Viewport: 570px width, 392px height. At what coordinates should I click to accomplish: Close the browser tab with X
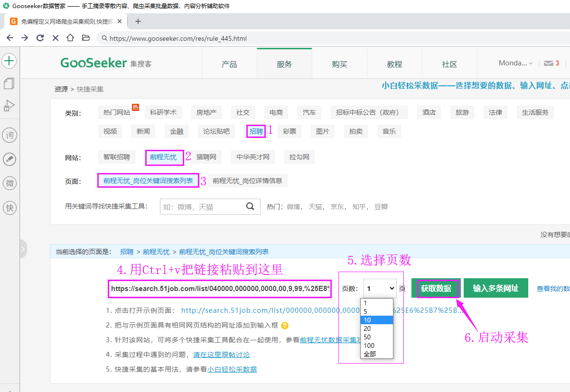119,21
